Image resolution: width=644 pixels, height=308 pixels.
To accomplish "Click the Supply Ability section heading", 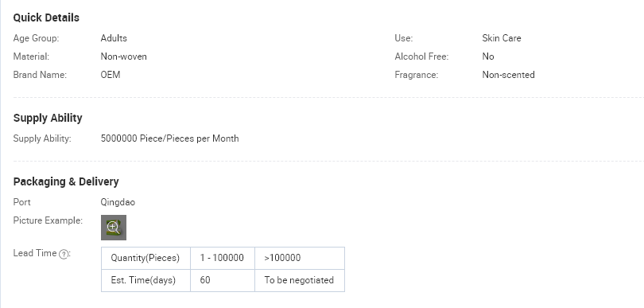I will [x=48, y=118].
